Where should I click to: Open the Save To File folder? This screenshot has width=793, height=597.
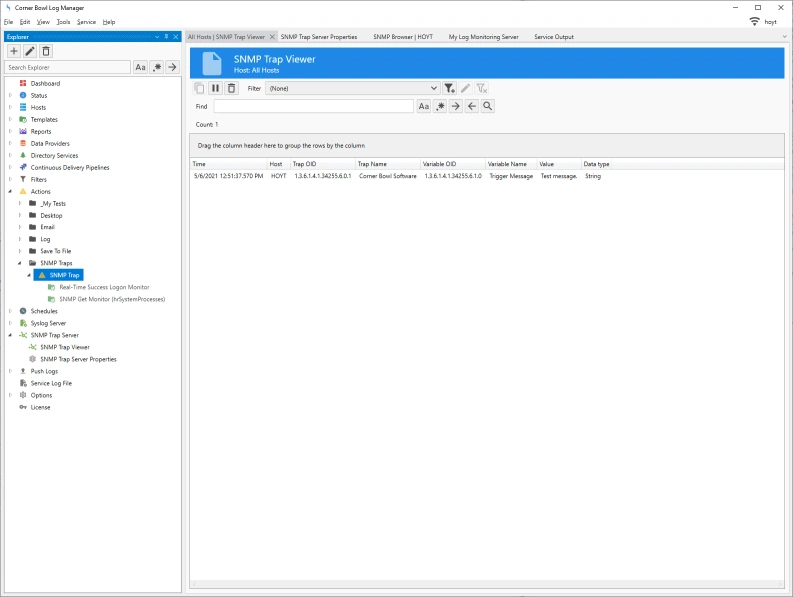click(56, 251)
